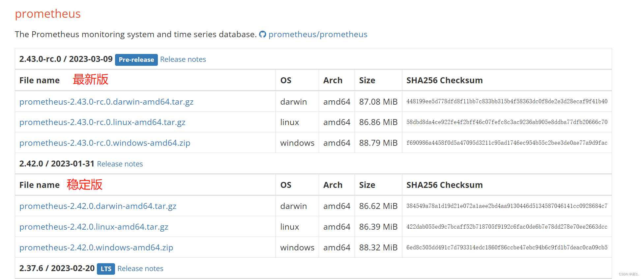This screenshot has width=644, height=279.
Task: Open Release notes for 2.43.0-rc.0
Action: pos(183,59)
